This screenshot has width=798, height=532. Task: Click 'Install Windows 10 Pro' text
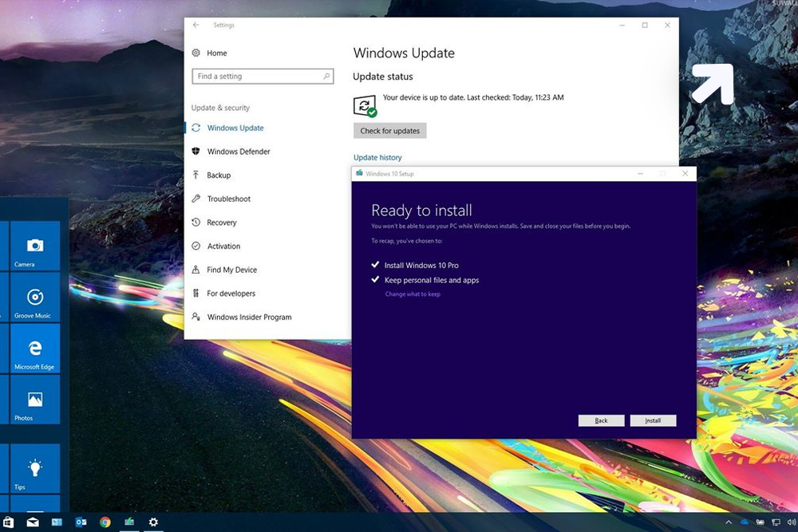tap(421, 265)
